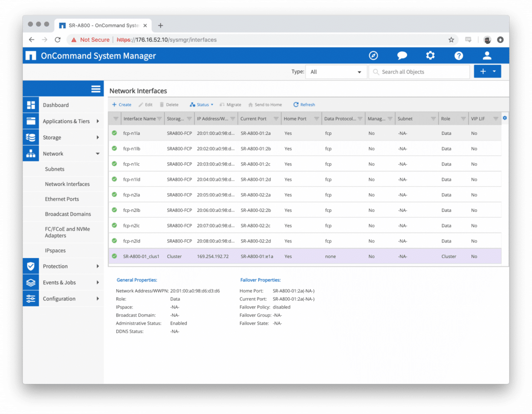Filter the Storage VM column
The image size is (532, 414).
(189, 119)
